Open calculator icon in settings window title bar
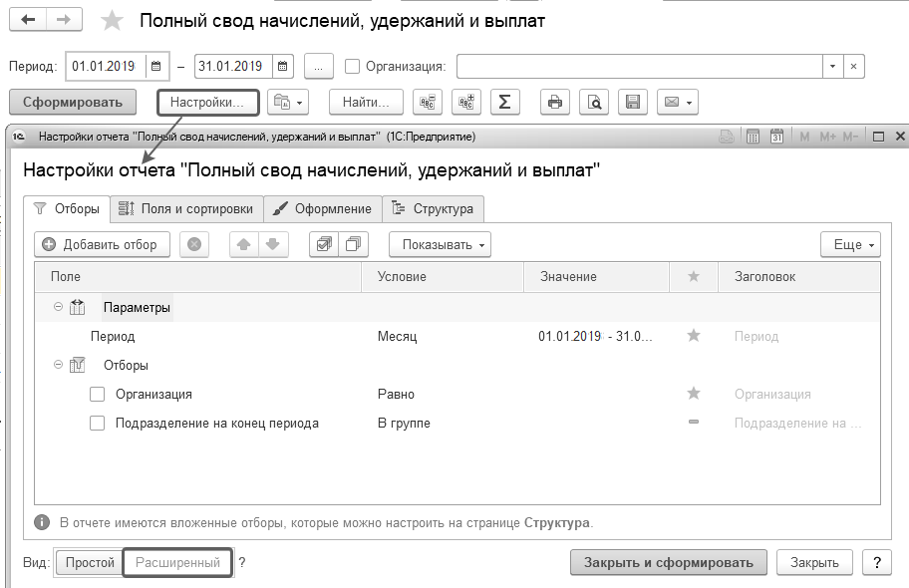 click(753, 137)
